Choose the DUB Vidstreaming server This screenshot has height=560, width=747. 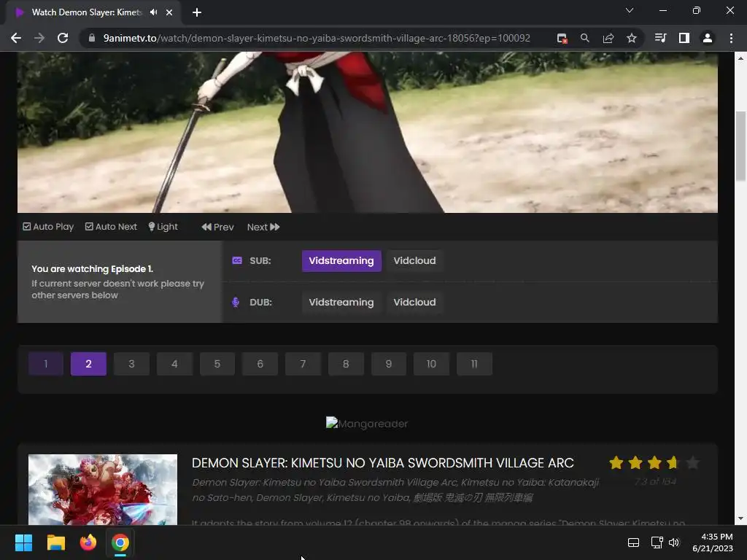click(341, 303)
